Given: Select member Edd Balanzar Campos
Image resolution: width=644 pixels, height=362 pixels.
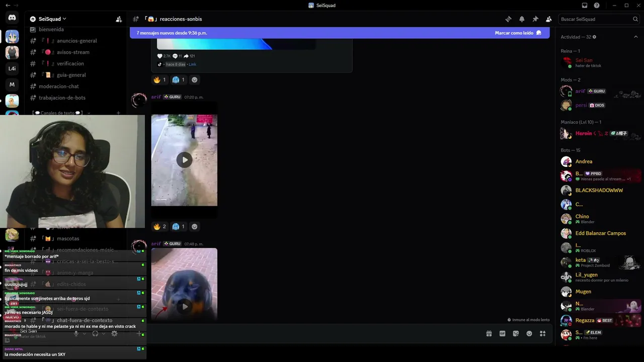Looking at the screenshot, I should coord(600,233).
